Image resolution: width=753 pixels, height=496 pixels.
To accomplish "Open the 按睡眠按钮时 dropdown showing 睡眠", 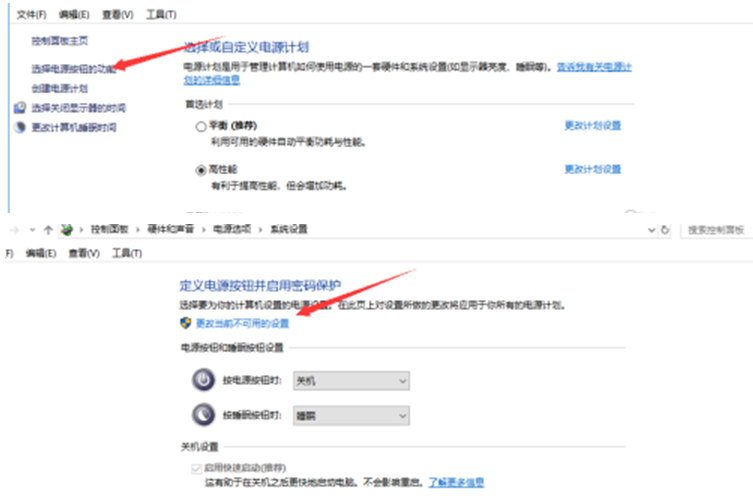I will [x=351, y=415].
